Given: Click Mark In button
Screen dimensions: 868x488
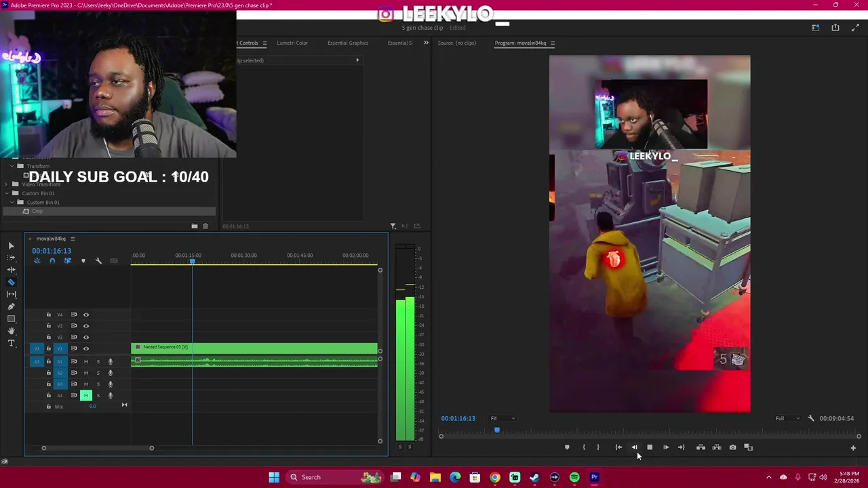Looking at the screenshot, I should [583, 447].
